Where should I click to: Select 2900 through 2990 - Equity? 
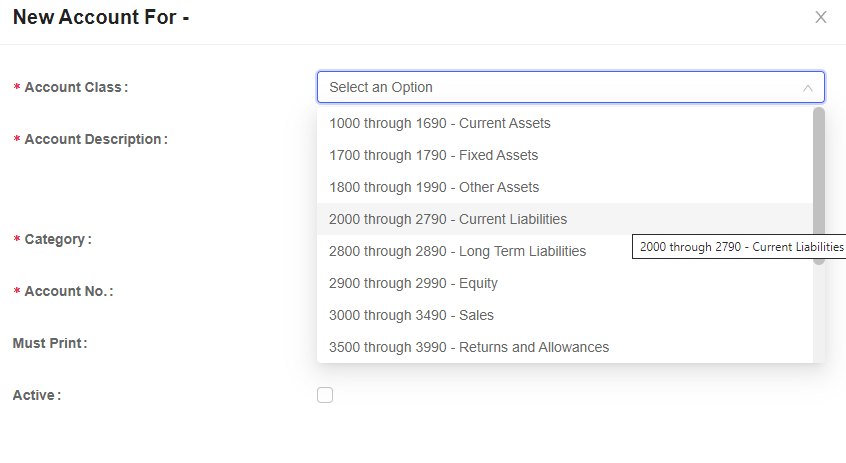[565, 283]
